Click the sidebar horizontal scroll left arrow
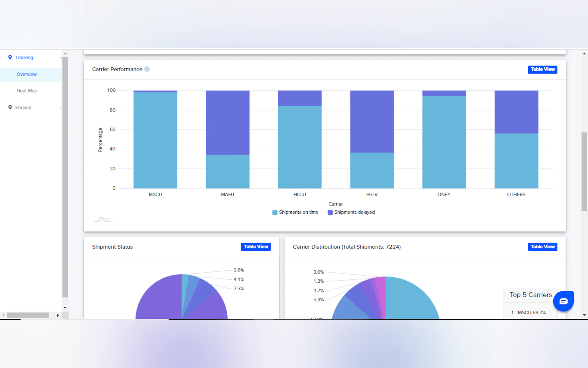The image size is (588, 368). pyautogui.click(x=3, y=315)
